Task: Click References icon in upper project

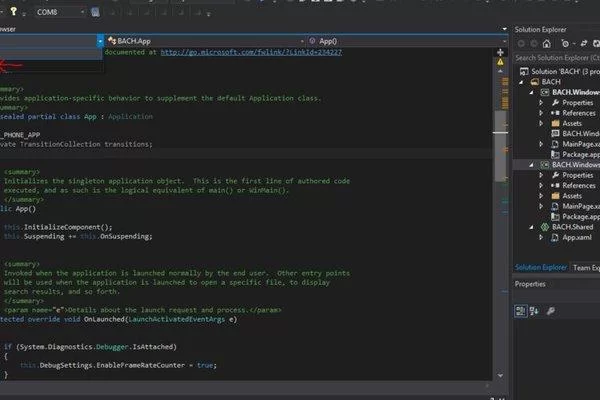Action: click(555, 113)
